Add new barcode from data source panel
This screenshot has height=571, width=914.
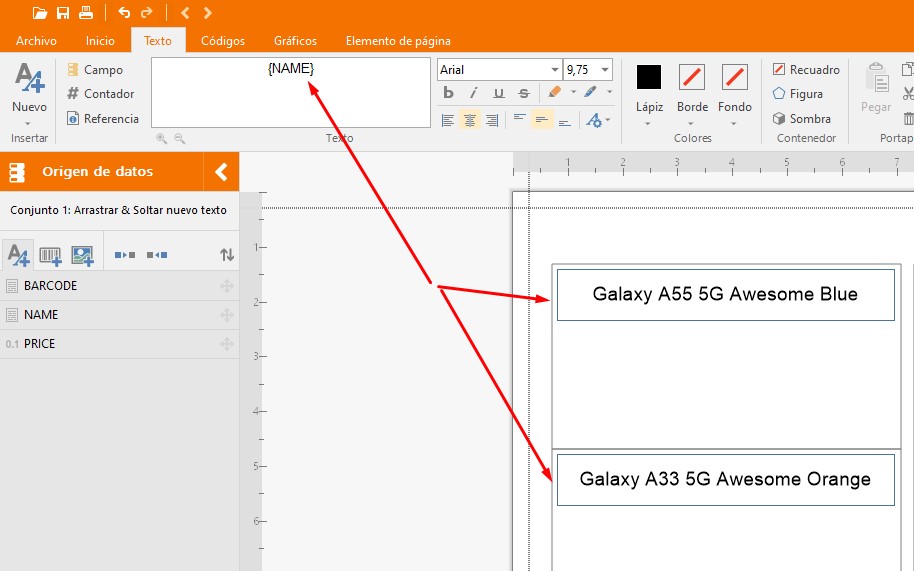tap(50, 255)
